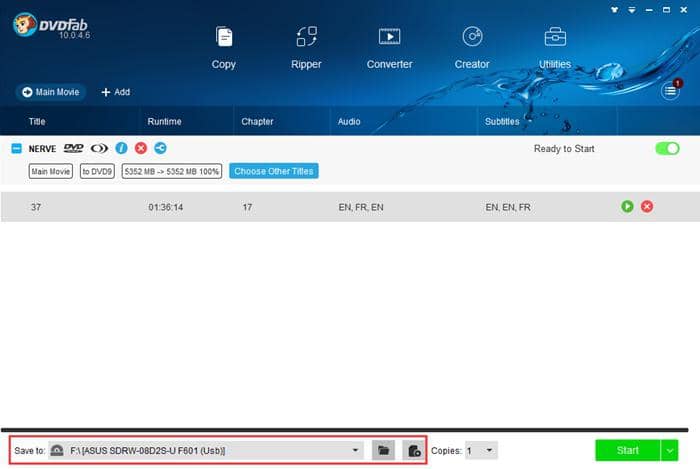Click the Subtitles column header
This screenshot has height=469, width=700.
pyautogui.click(x=502, y=121)
